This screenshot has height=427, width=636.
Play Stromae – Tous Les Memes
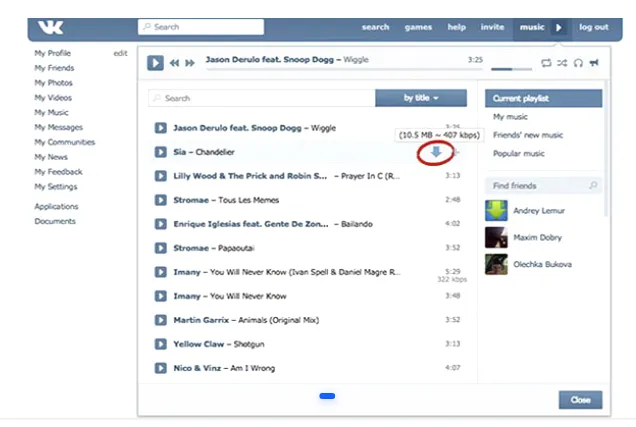(x=161, y=200)
